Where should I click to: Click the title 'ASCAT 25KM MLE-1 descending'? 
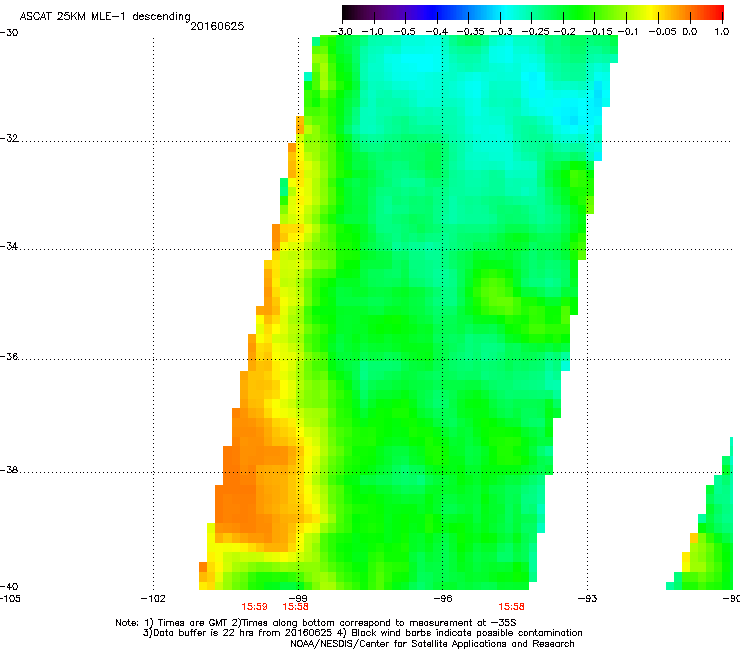[105, 16]
